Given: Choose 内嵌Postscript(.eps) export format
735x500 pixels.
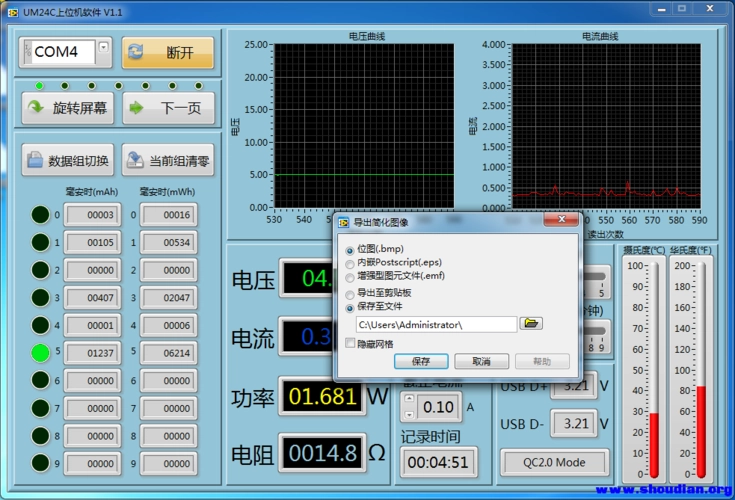Looking at the screenshot, I should click(349, 262).
